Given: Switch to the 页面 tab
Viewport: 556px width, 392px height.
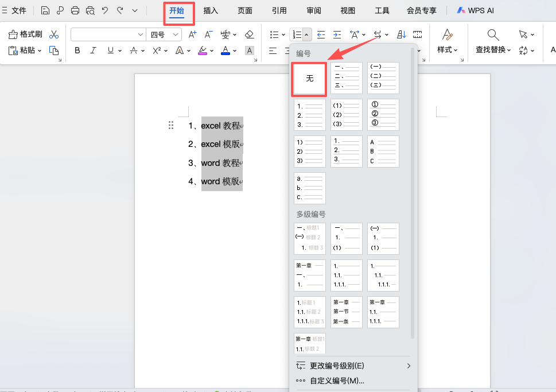Looking at the screenshot, I should coord(245,11).
